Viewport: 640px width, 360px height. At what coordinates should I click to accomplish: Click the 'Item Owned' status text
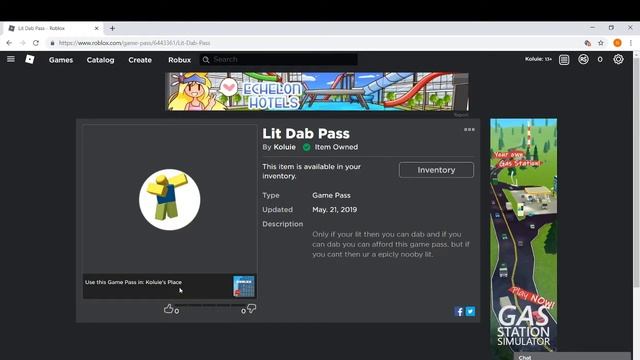pos(336,147)
